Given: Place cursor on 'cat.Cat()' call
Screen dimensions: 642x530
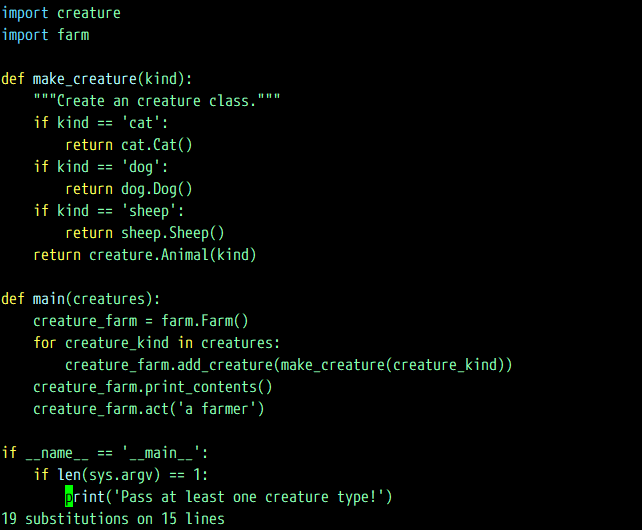Looking at the screenshot, I should tap(157, 145).
